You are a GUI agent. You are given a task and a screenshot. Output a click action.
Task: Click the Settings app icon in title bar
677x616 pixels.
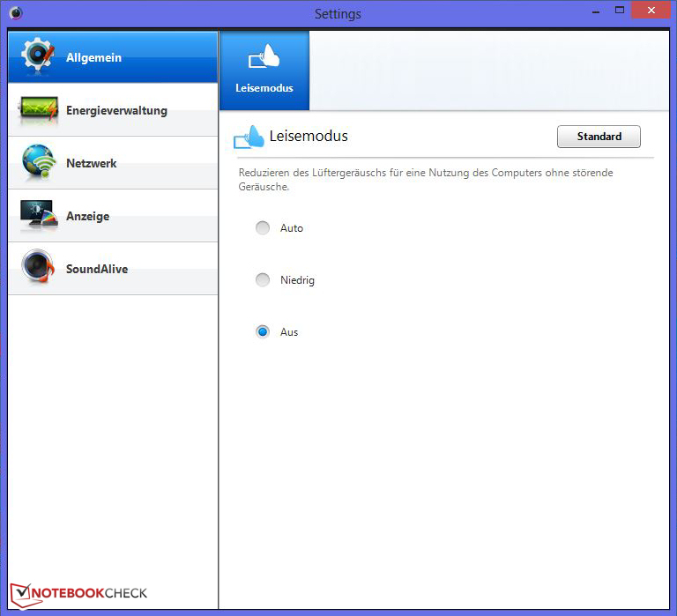[16, 13]
